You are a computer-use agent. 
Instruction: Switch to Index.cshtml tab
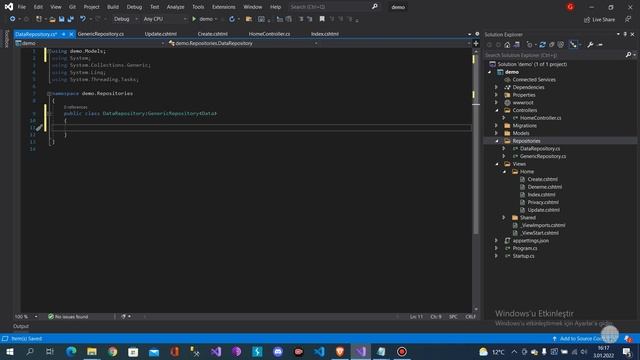click(325, 34)
